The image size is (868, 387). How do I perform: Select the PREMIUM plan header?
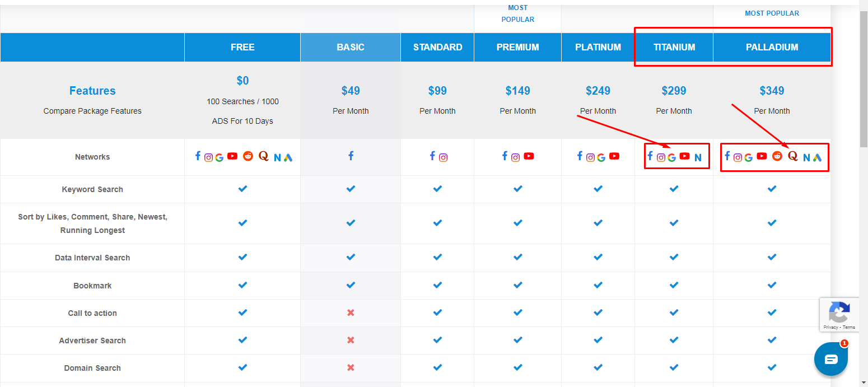coord(517,47)
